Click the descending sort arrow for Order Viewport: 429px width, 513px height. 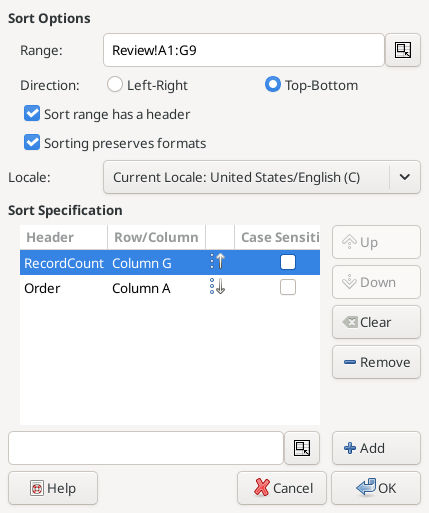tap(218, 287)
